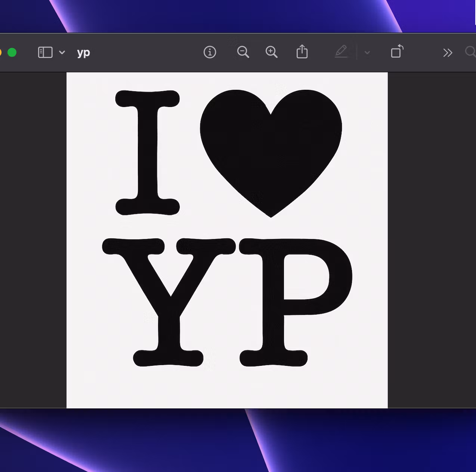The image size is (476, 472).
Task: Toggle the Markup pen tool
Action: point(341,52)
